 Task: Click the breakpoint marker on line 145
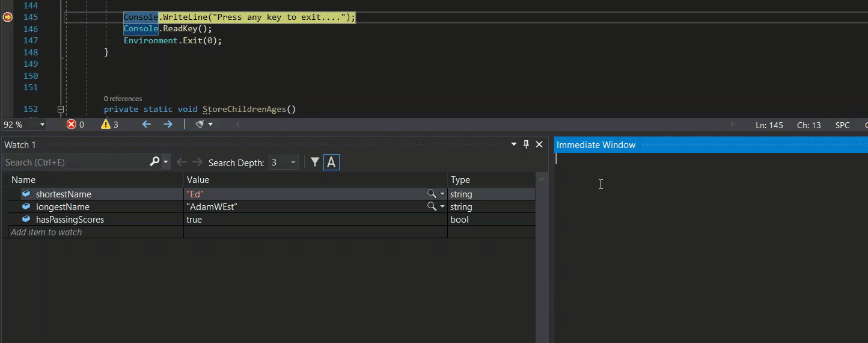(x=7, y=17)
